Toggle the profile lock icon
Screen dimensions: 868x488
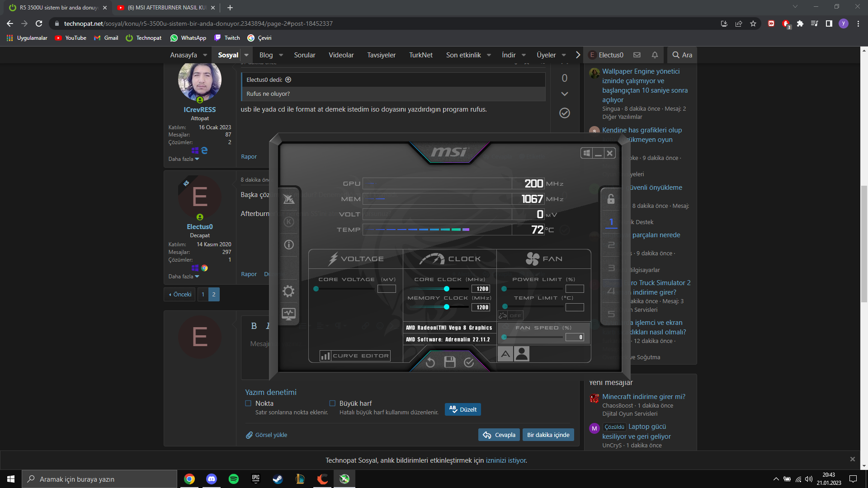(x=611, y=199)
